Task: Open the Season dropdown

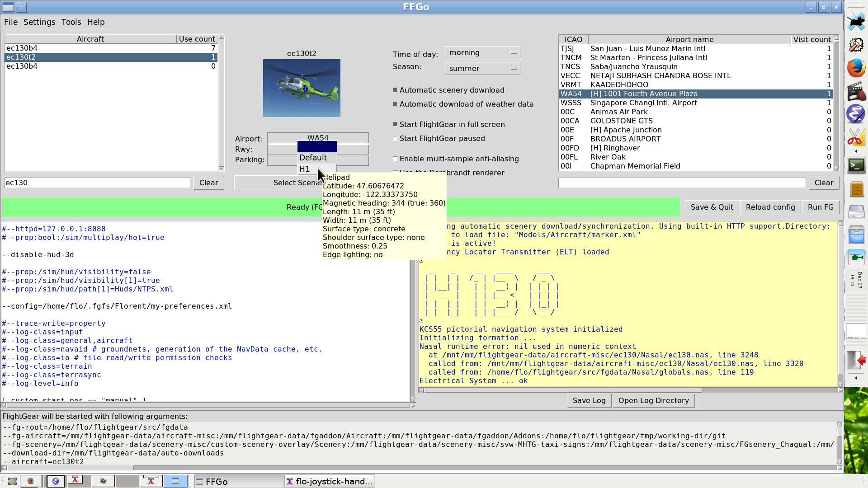Action: coord(482,69)
